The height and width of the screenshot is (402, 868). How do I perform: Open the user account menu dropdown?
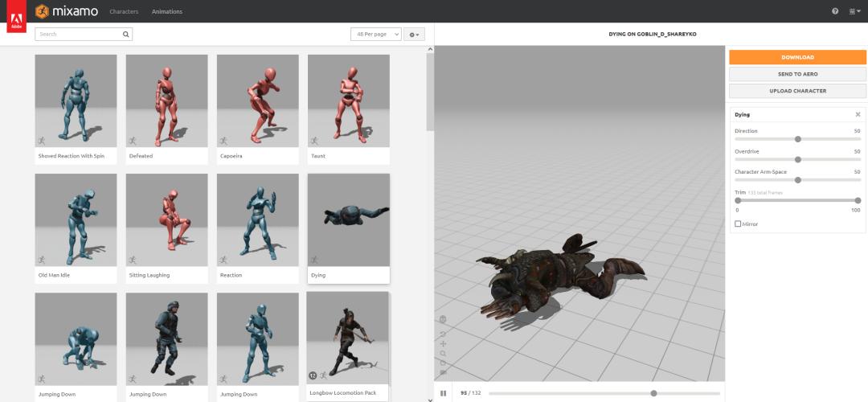tap(854, 11)
